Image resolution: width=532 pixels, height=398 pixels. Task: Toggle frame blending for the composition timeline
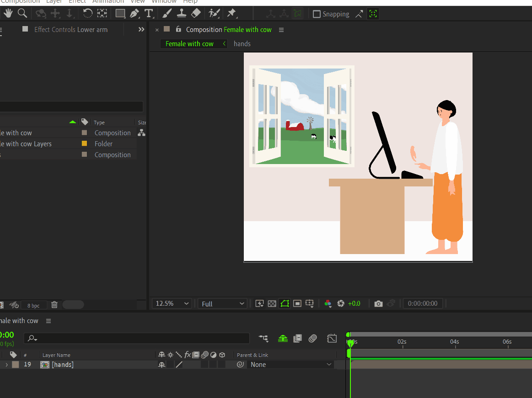(x=297, y=338)
